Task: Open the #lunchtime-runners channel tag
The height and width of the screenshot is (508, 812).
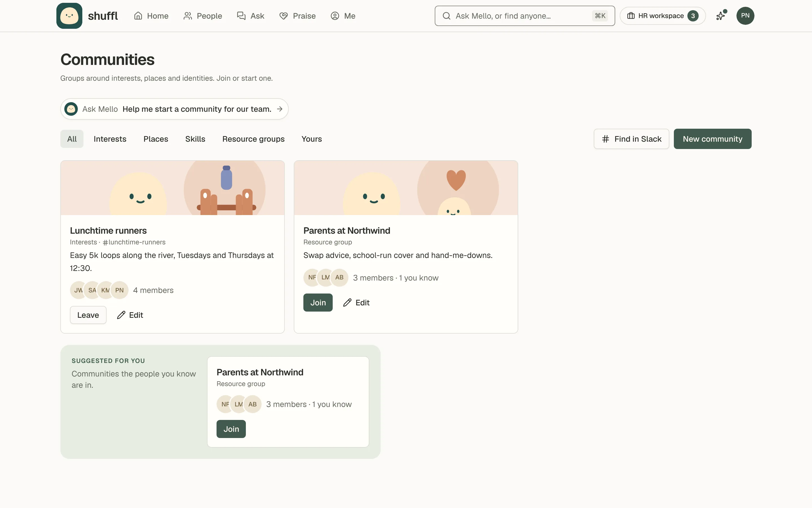Action: pyautogui.click(x=134, y=242)
